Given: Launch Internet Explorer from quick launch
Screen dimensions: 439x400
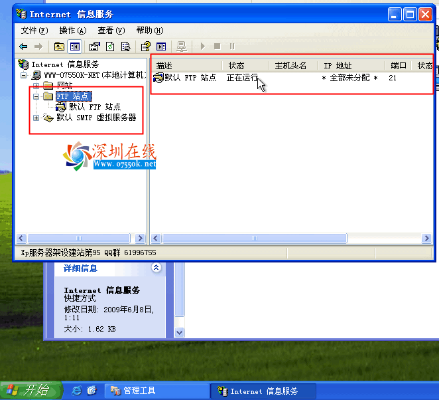Looking at the screenshot, I should click(77, 391).
